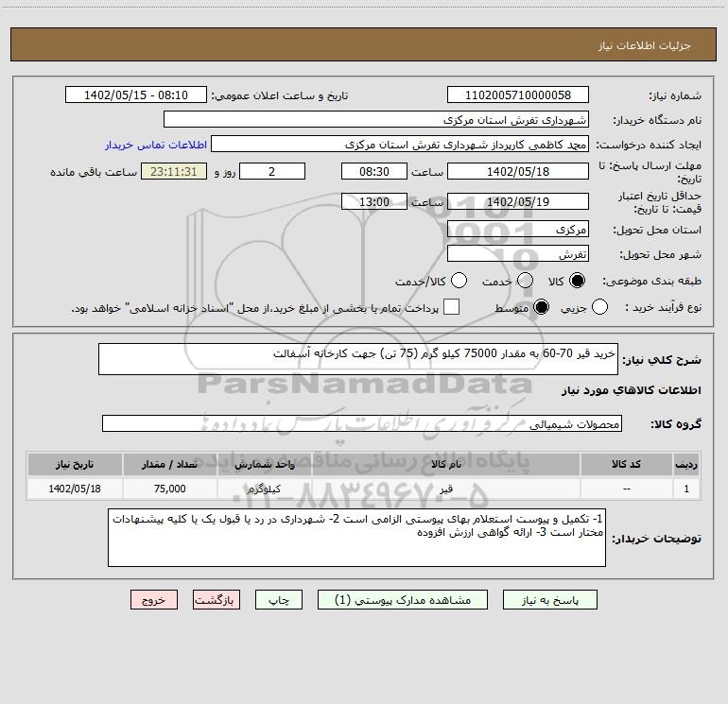
Task: Click the گروه کالا field محصولات شیمیائی
Action: (362, 423)
